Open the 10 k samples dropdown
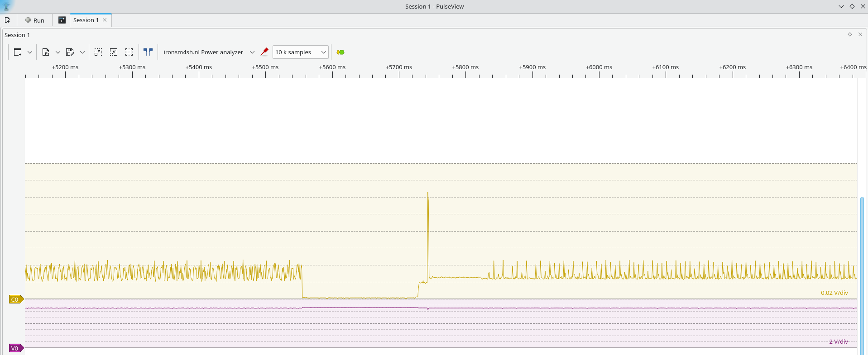The height and width of the screenshot is (355, 868). click(x=301, y=52)
